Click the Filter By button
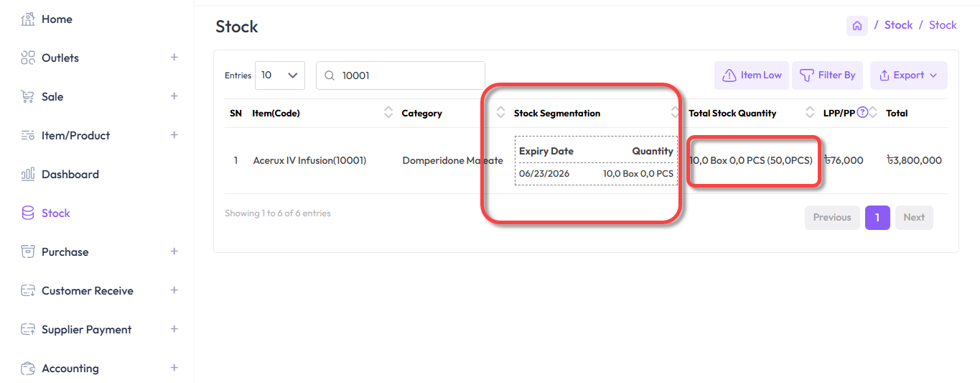This screenshot has height=383, width=980. 827,75
